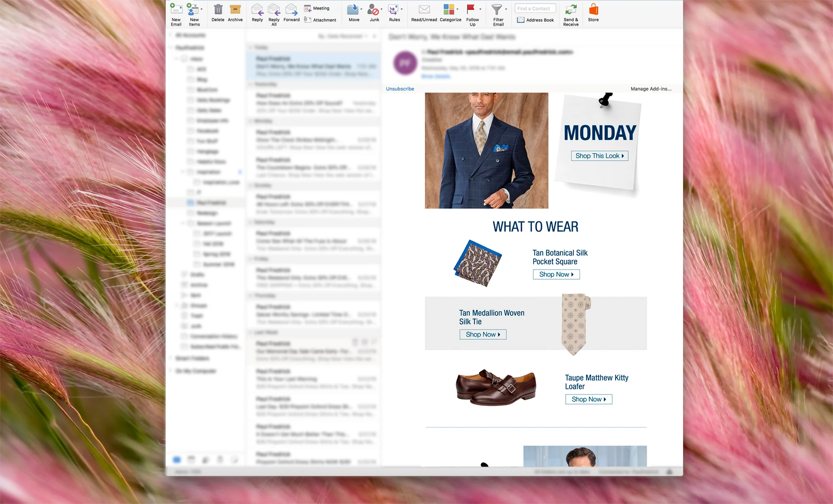The width and height of the screenshot is (833, 504).
Task: Click Shop Now for Tan Botanical Silk Pocket Square
Action: [x=556, y=274]
